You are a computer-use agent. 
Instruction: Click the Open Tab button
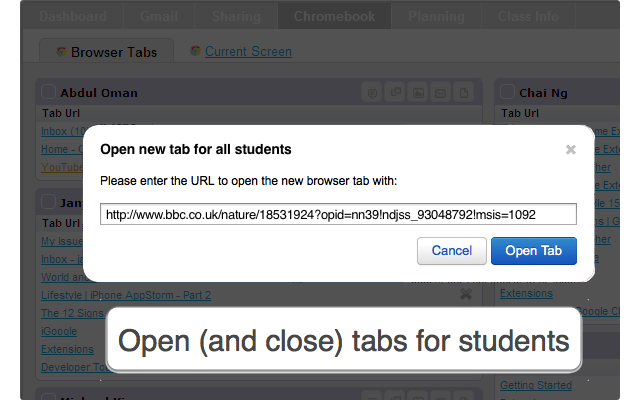[x=534, y=251]
